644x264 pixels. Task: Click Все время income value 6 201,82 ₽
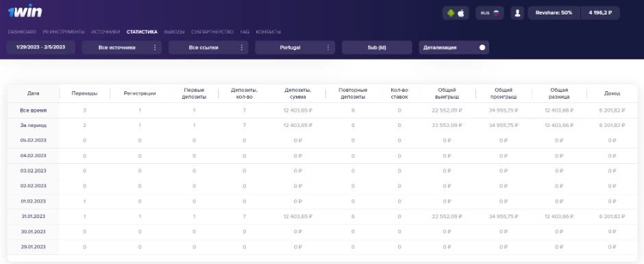612,110
